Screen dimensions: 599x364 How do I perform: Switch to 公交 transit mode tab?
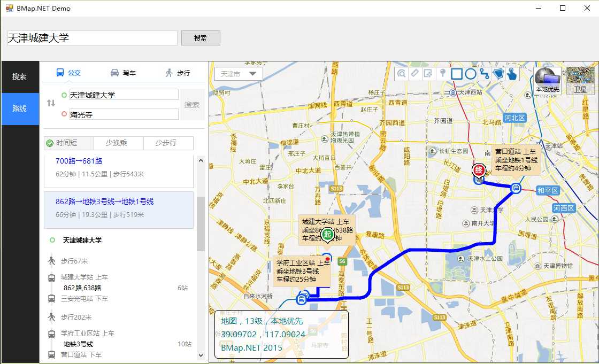coord(69,73)
